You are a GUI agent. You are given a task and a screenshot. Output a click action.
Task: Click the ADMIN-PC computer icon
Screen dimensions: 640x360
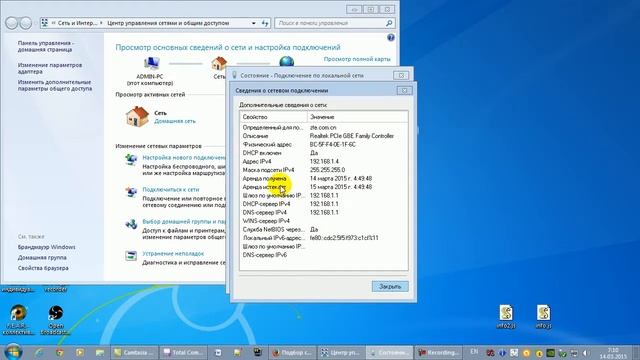(151, 63)
